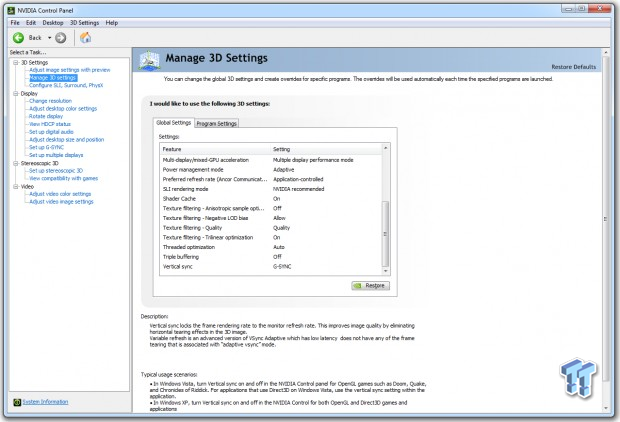This screenshot has height=422, width=620.
Task: Open the Desktop menu
Action: tap(53, 23)
